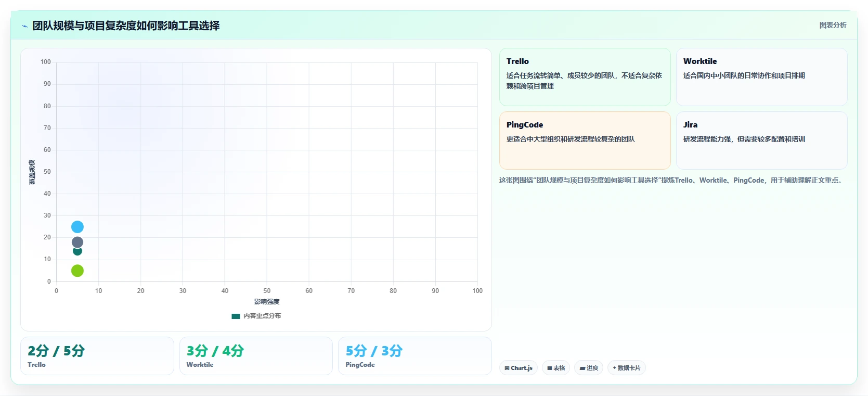
Task: Click the 表格 tag chip
Action: click(556, 368)
